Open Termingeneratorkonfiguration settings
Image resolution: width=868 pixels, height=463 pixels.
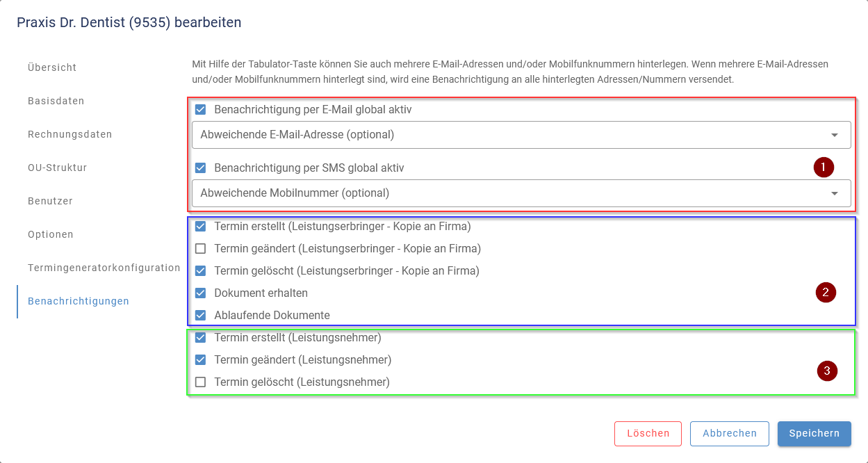[x=104, y=268]
